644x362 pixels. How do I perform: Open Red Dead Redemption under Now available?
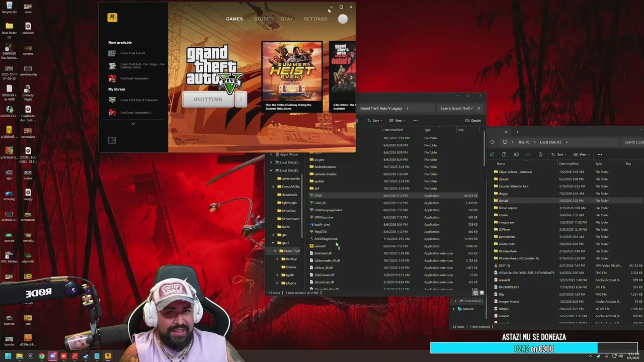pyautogui.click(x=129, y=78)
